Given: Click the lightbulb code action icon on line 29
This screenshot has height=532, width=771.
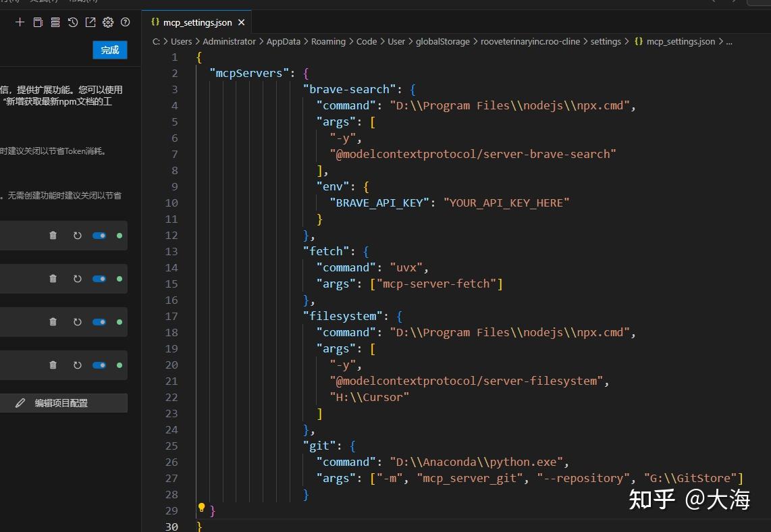Looking at the screenshot, I should [x=201, y=508].
